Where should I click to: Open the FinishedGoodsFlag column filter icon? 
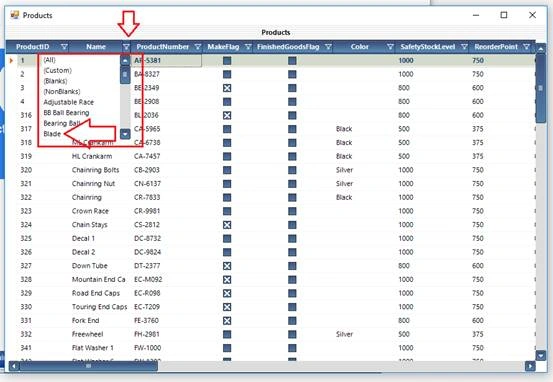[x=328, y=47]
